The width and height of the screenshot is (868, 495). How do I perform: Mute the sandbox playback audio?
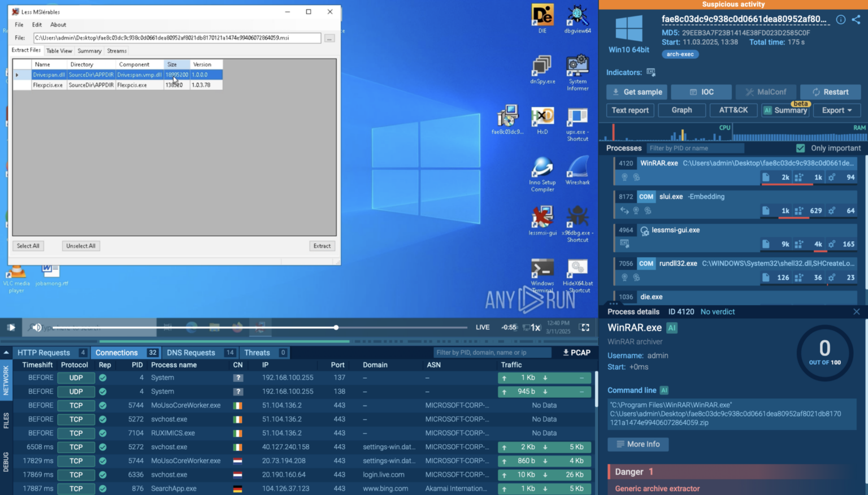pos(37,327)
